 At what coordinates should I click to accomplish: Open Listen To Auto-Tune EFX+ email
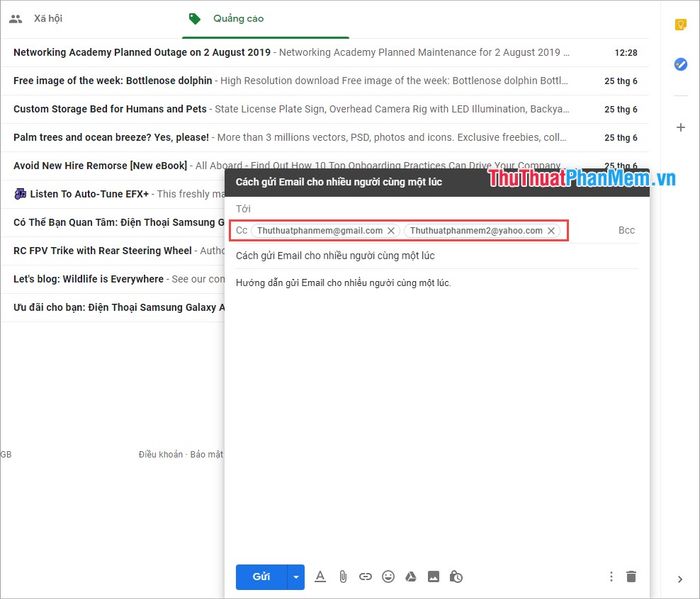114,194
